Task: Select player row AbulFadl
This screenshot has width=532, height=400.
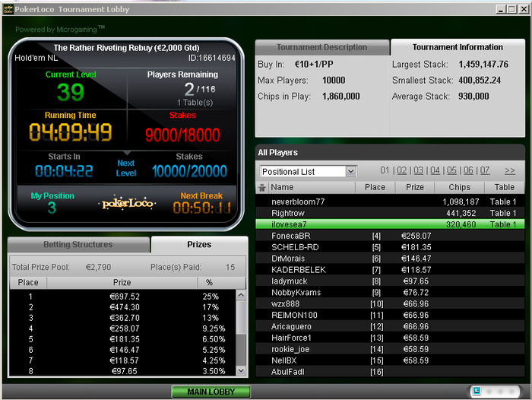Action: point(390,372)
